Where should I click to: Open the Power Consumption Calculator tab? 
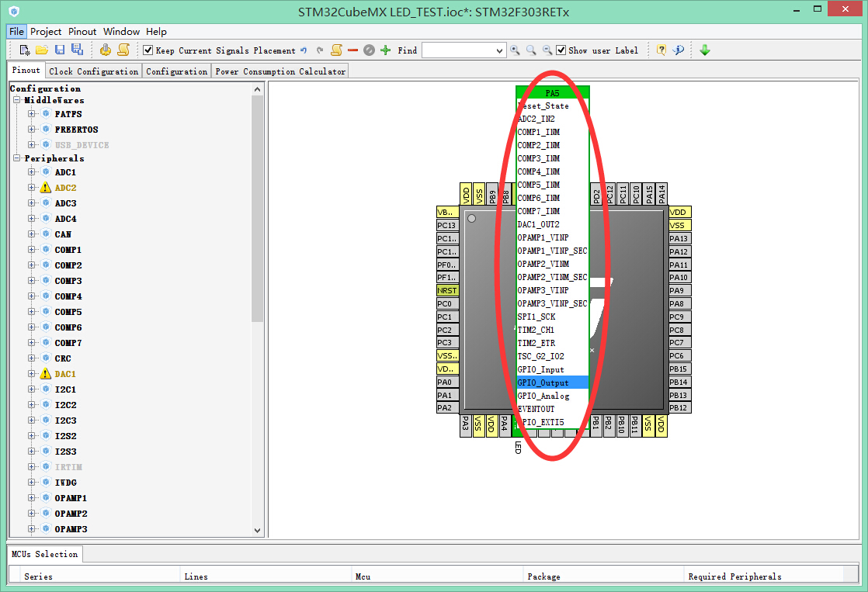click(x=280, y=71)
